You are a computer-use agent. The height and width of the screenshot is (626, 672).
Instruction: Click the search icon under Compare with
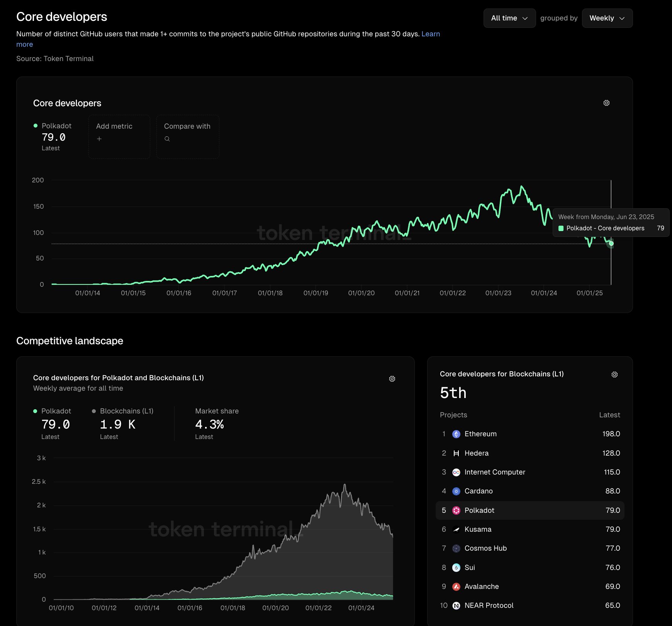pos(167,139)
